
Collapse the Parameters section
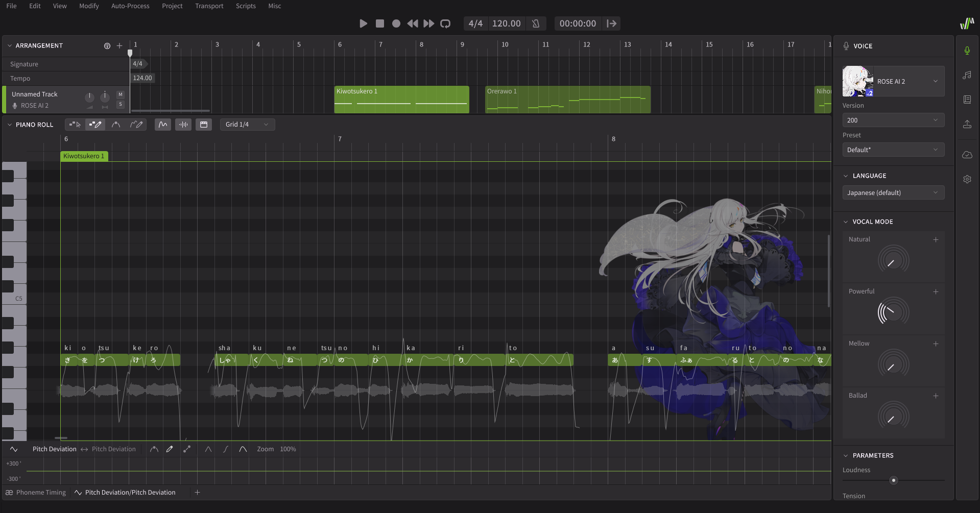tap(846, 455)
